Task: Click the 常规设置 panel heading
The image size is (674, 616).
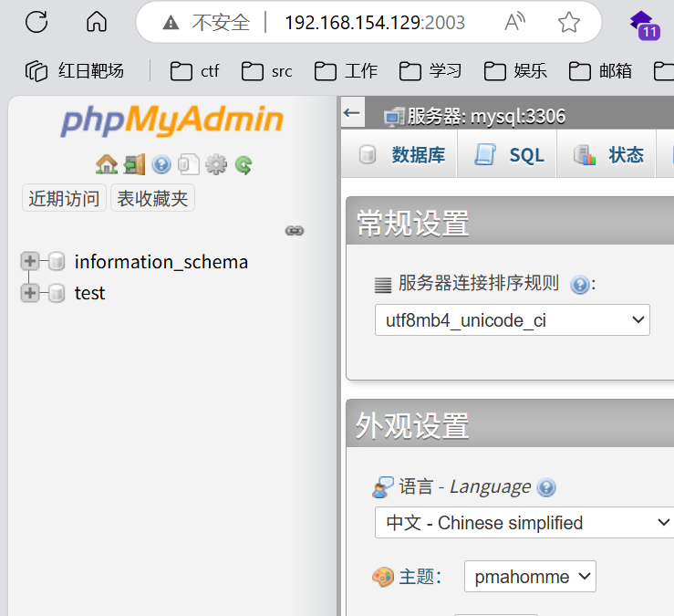Action: (412, 224)
